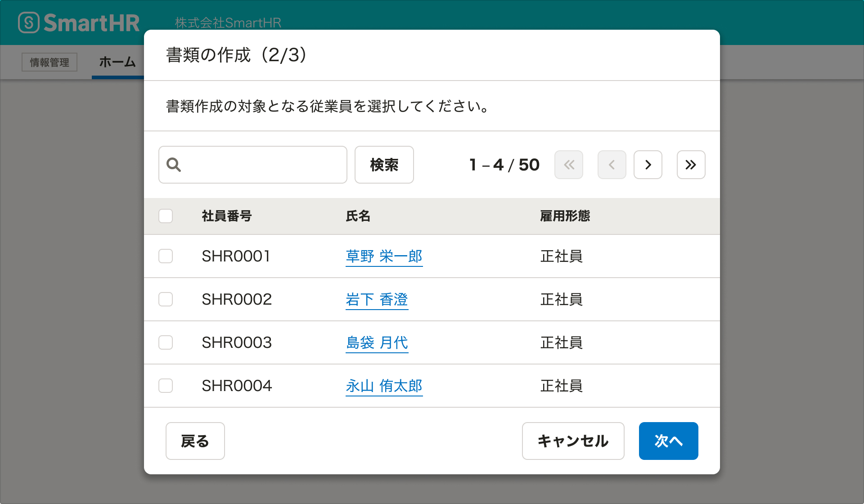Image resolution: width=864 pixels, height=504 pixels.
Task: Select the checkbox for SHR0004
Action: click(x=166, y=386)
